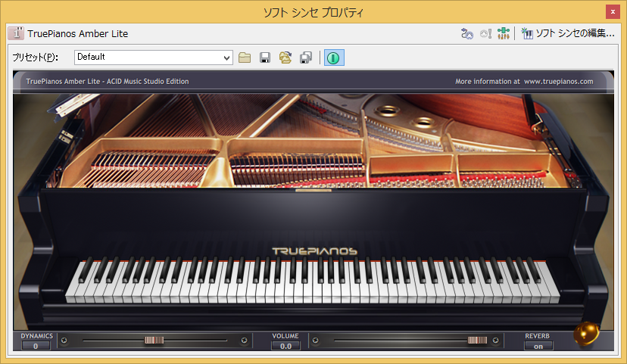Toggle the Reverb on button
This screenshot has width=627, height=364.
[x=538, y=346]
